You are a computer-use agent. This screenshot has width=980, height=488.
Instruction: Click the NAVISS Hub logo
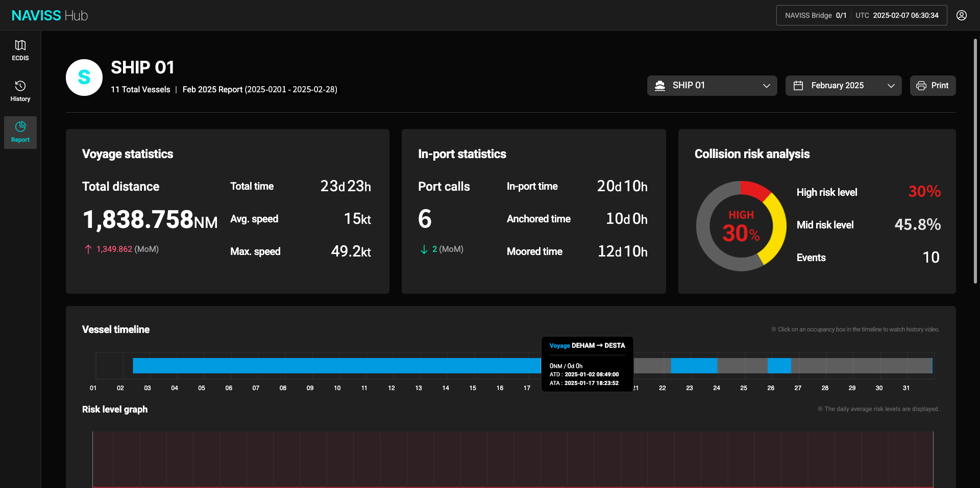[50, 15]
